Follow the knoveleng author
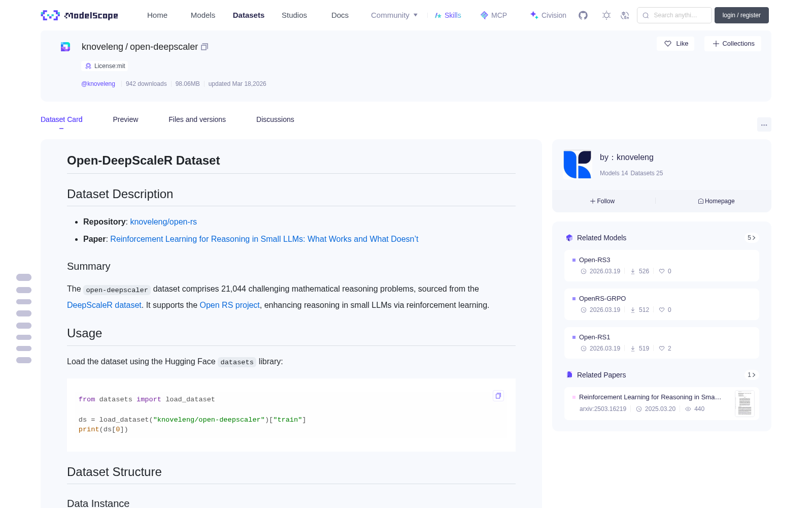This screenshot has height=508, width=812. [602, 201]
